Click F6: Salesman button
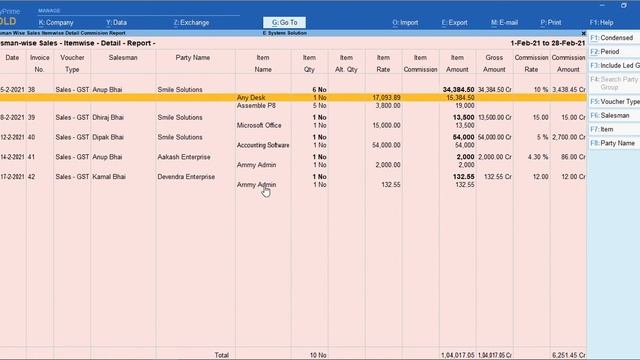640x360 pixels. coord(614,115)
